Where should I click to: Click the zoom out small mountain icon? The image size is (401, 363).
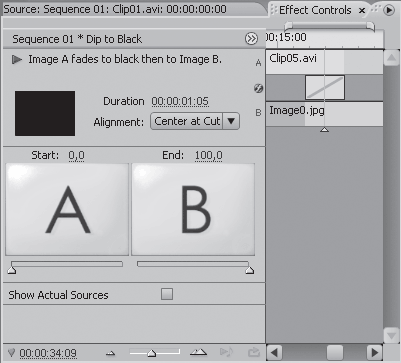tap(110, 353)
